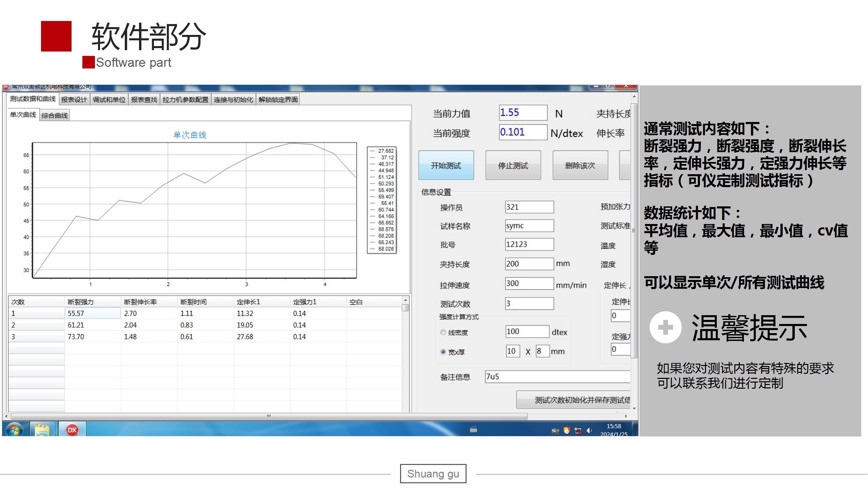The height and width of the screenshot is (488, 868).
Task: Click the security shield tray icon
Action: (x=567, y=430)
